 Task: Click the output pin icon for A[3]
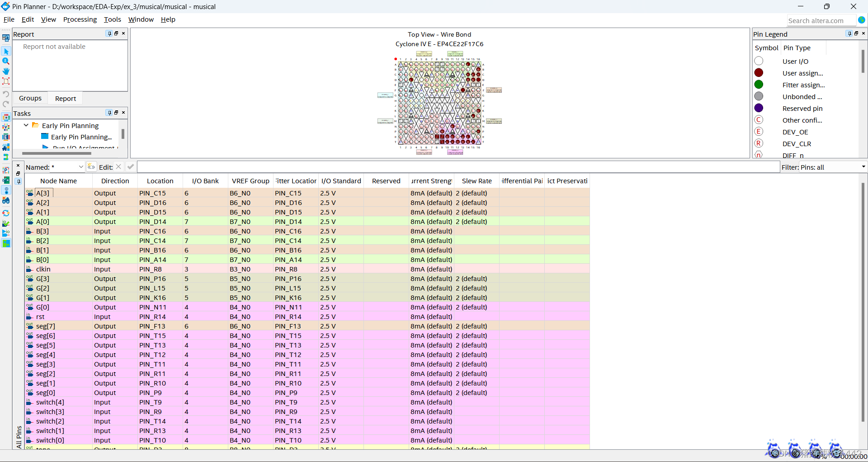[30, 193]
